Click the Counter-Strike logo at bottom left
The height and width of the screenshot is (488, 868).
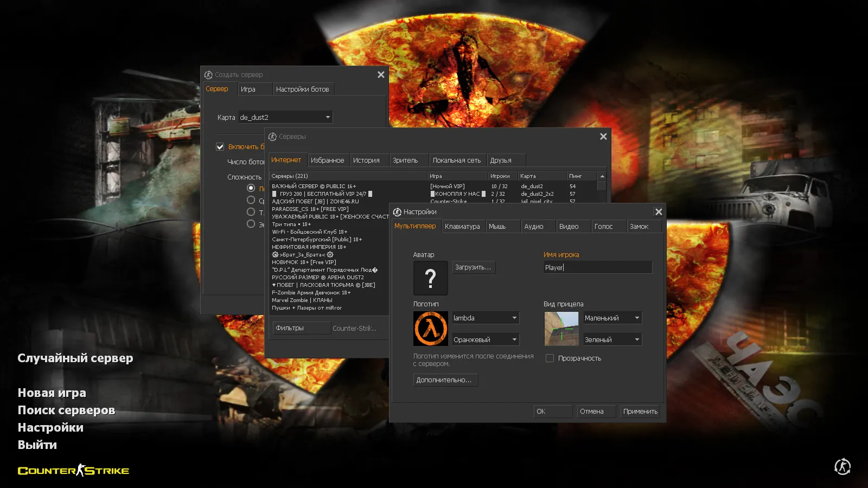coord(73,471)
